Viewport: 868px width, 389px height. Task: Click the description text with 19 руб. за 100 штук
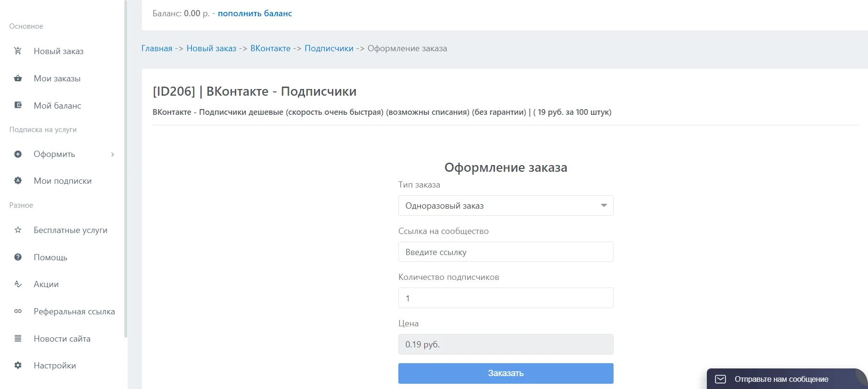point(382,112)
